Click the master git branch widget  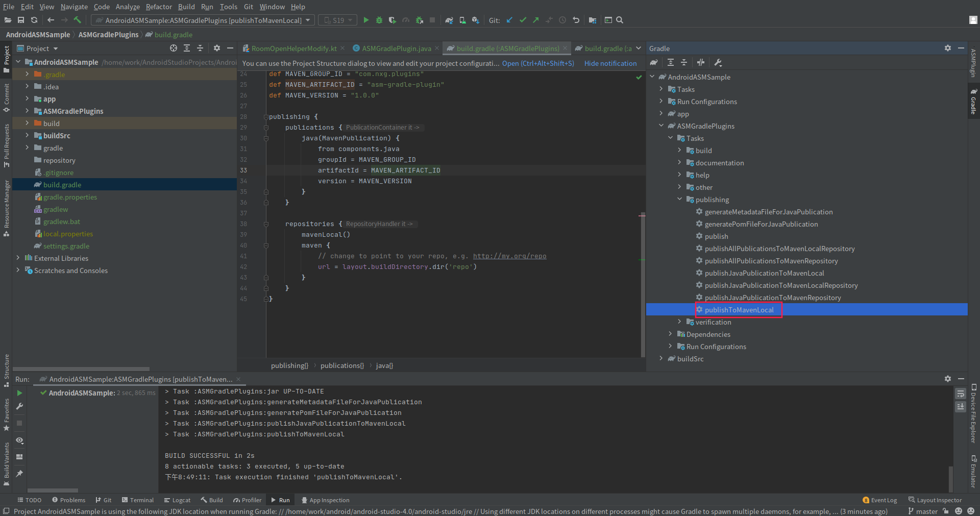(923, 511)
